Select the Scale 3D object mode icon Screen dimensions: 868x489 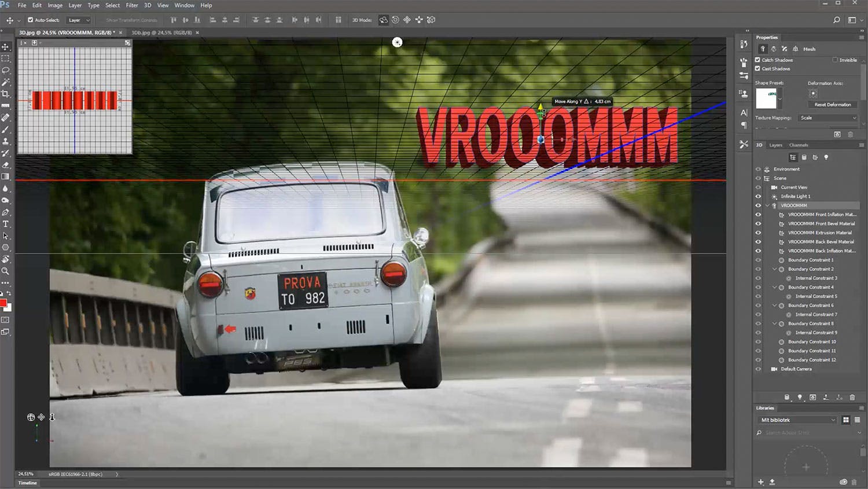pyautogui.click(x=431, y=20)
